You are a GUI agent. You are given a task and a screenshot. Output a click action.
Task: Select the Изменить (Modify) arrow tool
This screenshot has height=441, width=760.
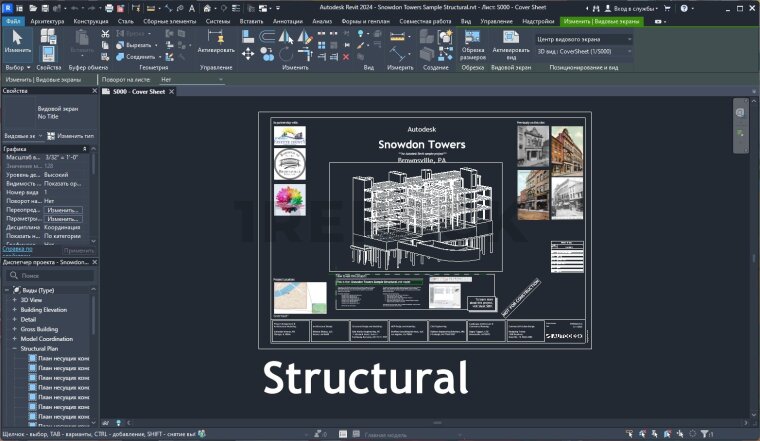pyautogui.click(x=17, y=42)
